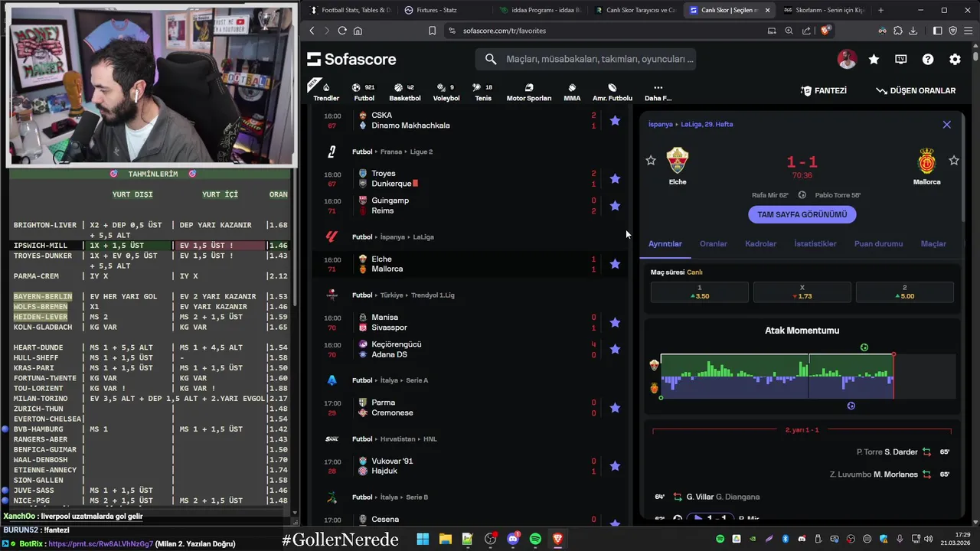Click the Elche team logo in panel
The height and width of the screenshot is (551, 980).
tap(678, 161)
